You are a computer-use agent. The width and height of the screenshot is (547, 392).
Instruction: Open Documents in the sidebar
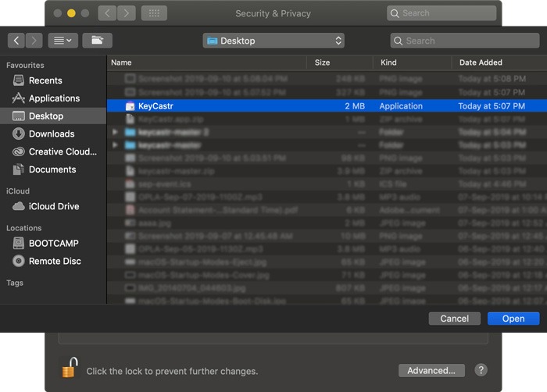pos(52,169)
